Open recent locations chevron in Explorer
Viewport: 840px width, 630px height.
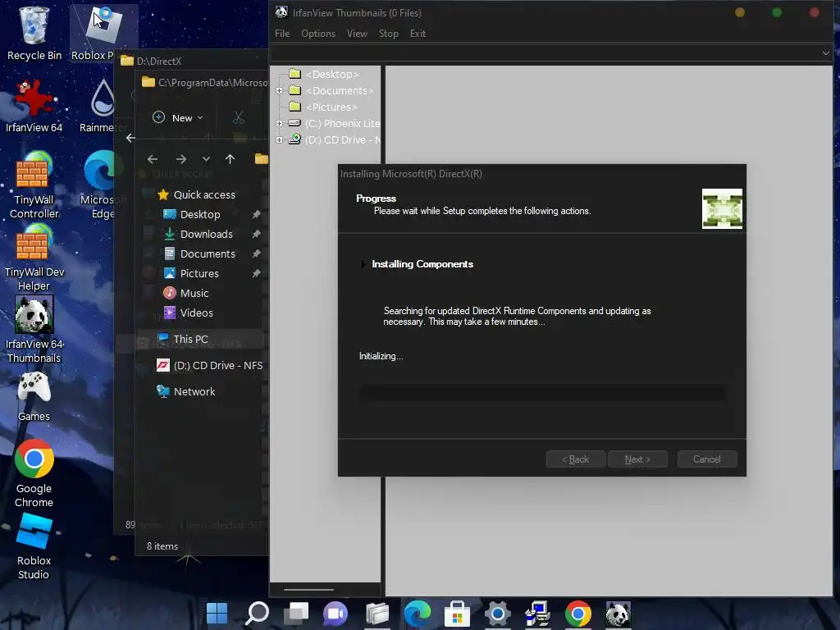206,159
